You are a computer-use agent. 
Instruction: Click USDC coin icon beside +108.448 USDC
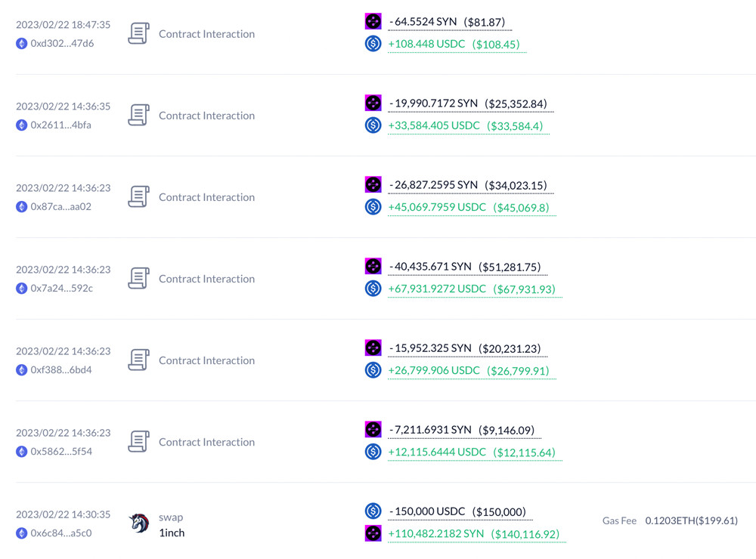[373, 44]
